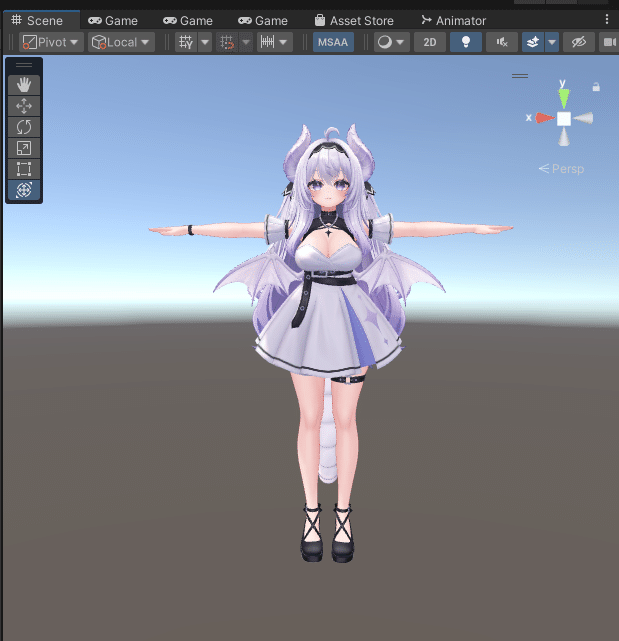The width and height of the screenshot is (619, 641).
Task: Open scene effects dropdown arrow
Action: click(x=552, y=42)
